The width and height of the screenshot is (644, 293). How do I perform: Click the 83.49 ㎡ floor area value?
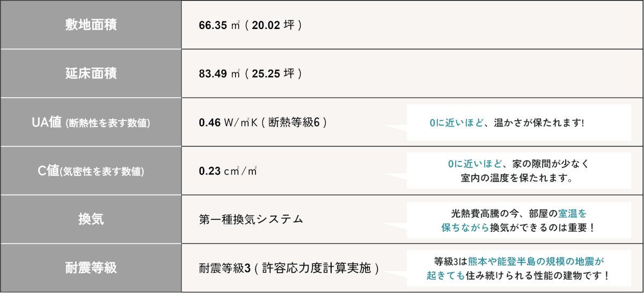219,74
